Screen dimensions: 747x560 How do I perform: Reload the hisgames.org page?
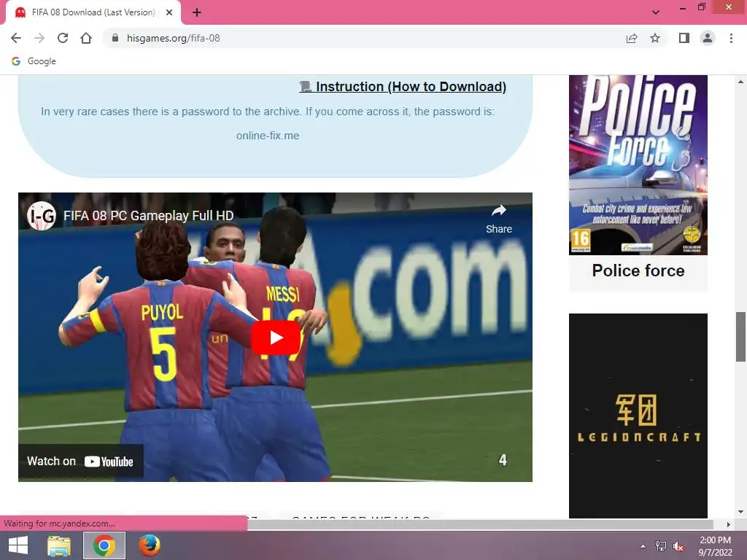coord(63,38)
